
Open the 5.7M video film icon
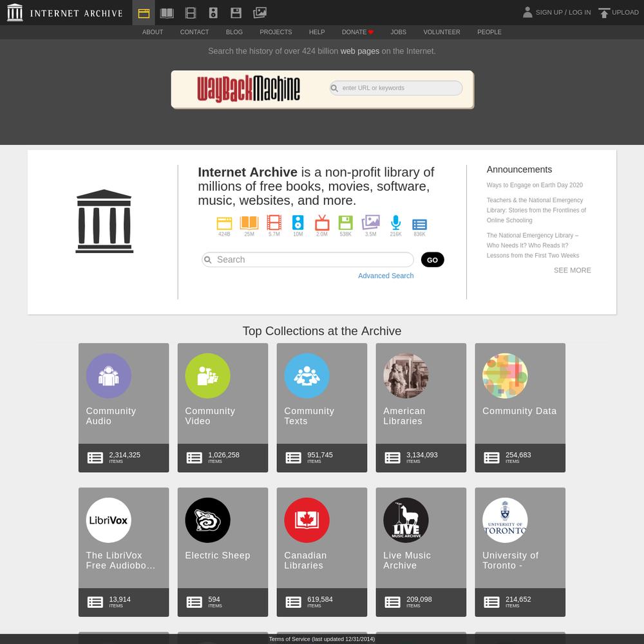click(x=274, y=223)
